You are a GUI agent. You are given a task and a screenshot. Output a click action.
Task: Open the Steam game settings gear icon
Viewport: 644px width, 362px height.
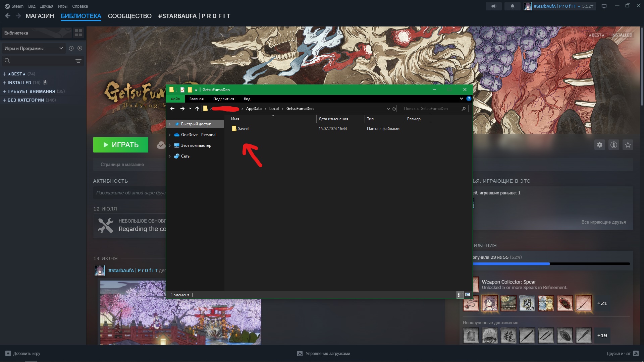click(x=599, y=145)
